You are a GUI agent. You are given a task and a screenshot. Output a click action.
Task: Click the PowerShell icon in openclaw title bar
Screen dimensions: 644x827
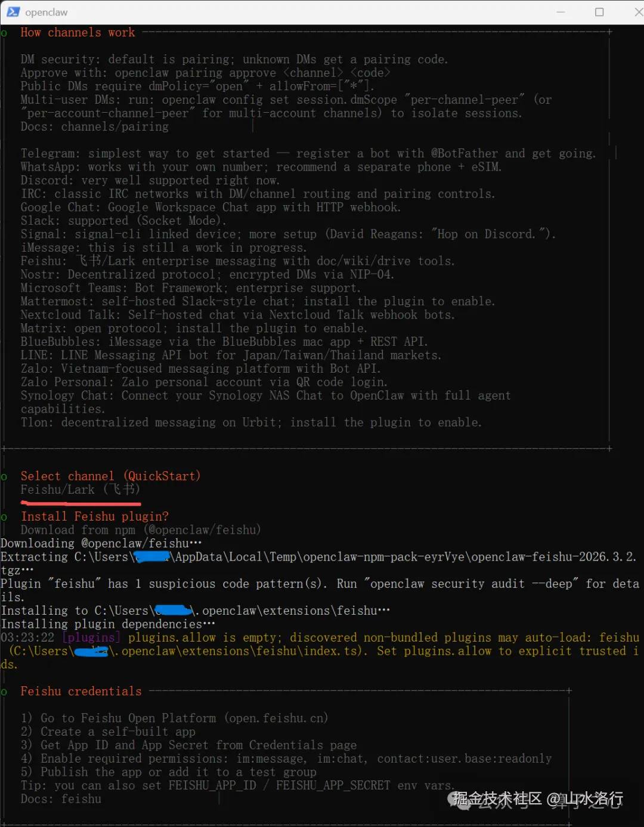pyautogui.click(x=13, y=12)
